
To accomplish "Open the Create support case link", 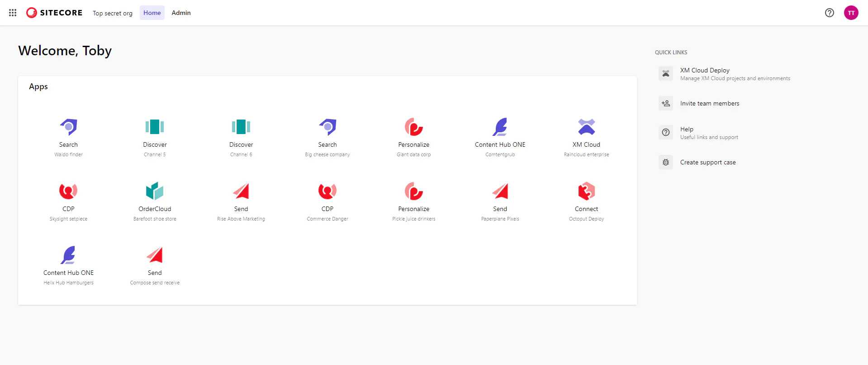I will coord(708,162).
